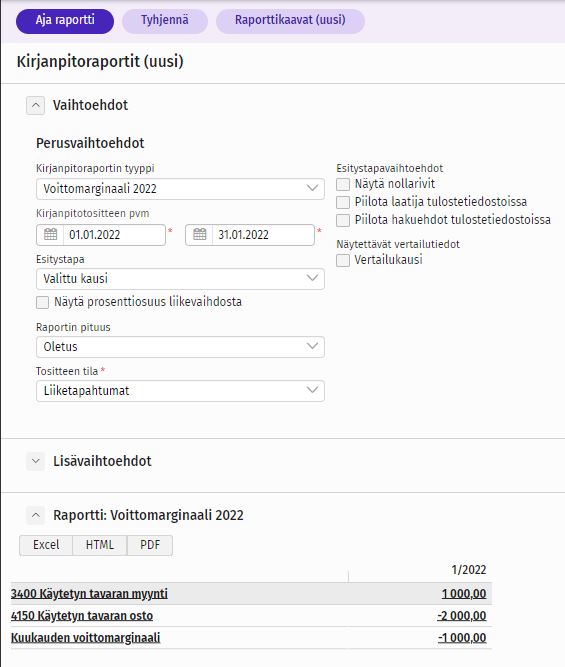565x667 pixels.
Task: Check Piilota hakuehdot tulostetiedostoissa
Action: tap(343, 220)
